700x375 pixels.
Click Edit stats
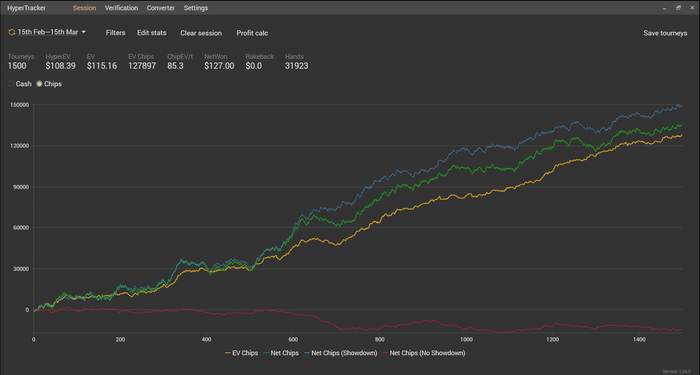click(152, 33)
